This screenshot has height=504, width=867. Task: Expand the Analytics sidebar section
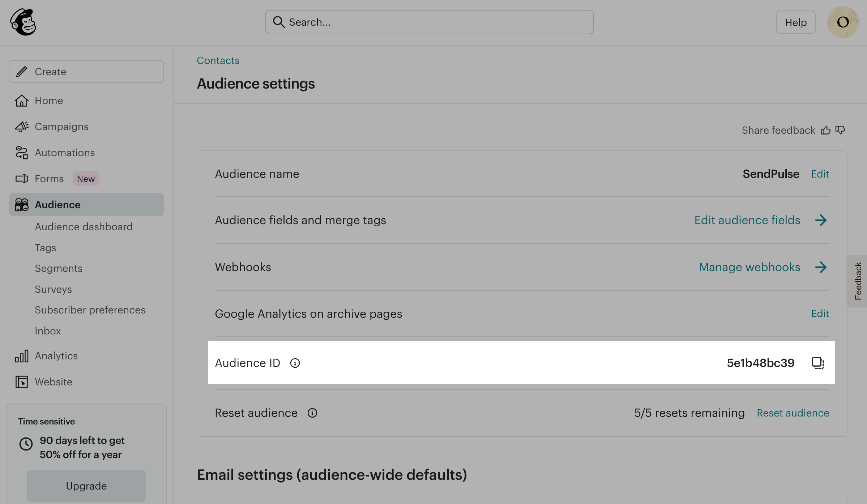(x=56, y=356)
